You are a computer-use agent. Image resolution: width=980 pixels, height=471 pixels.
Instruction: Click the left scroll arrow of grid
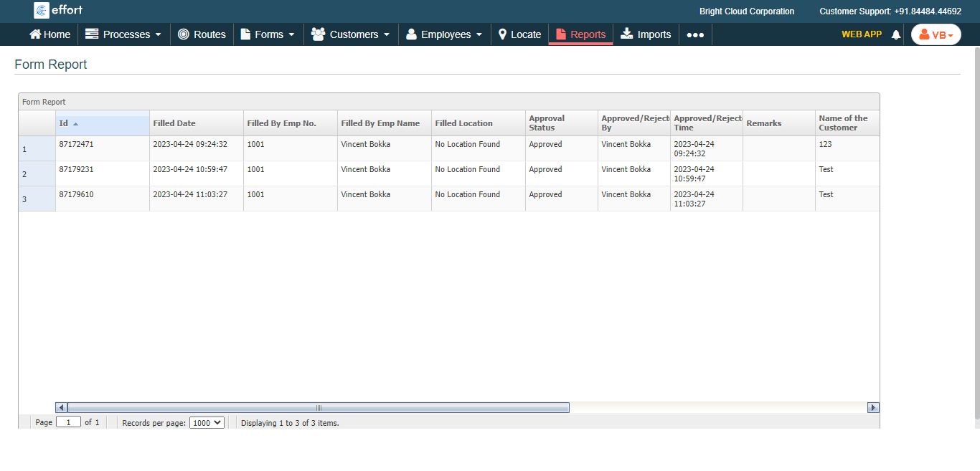61,407
